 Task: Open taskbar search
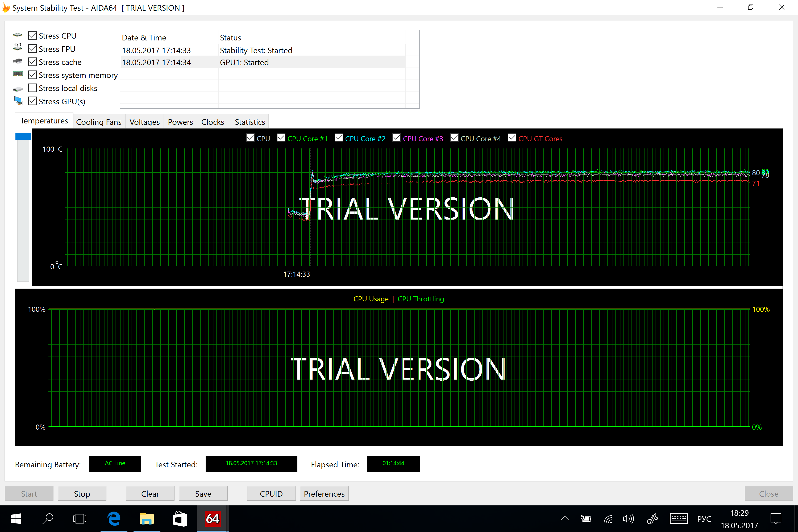pos(48,518)
